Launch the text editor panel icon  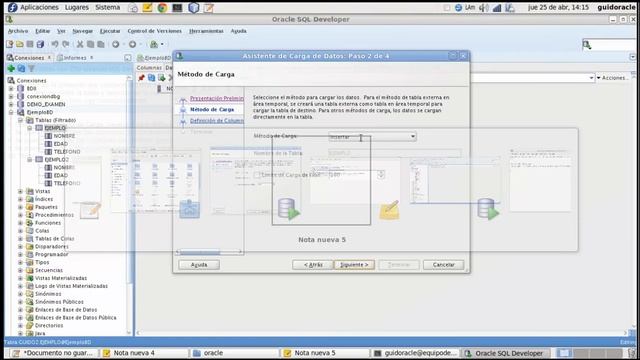(209, 8)
